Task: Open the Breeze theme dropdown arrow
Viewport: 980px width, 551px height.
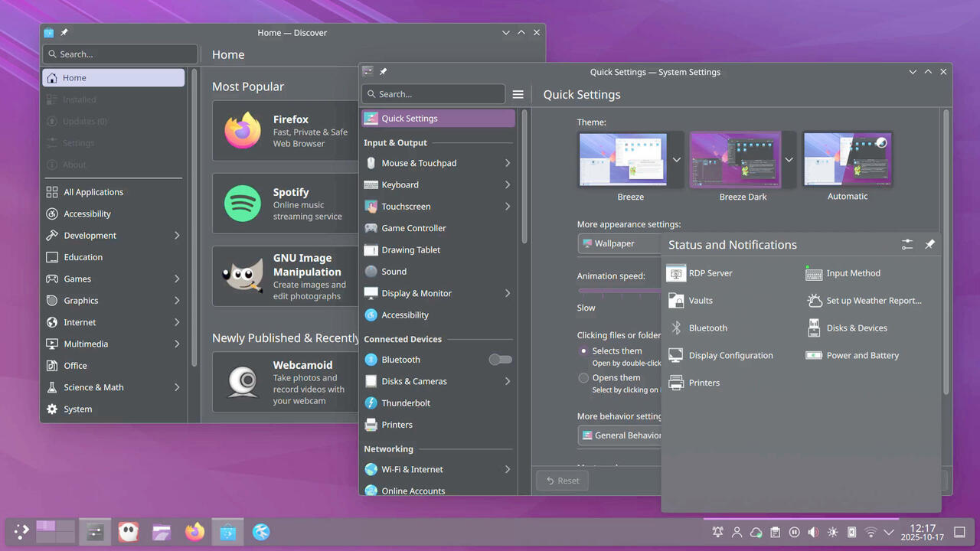Action: click(x=676, y=160)
